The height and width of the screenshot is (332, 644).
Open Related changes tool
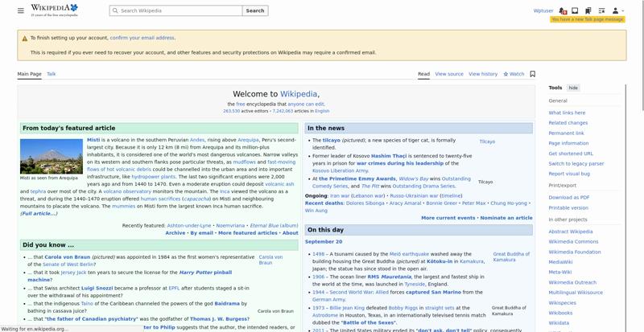click(x=568, y=123)
